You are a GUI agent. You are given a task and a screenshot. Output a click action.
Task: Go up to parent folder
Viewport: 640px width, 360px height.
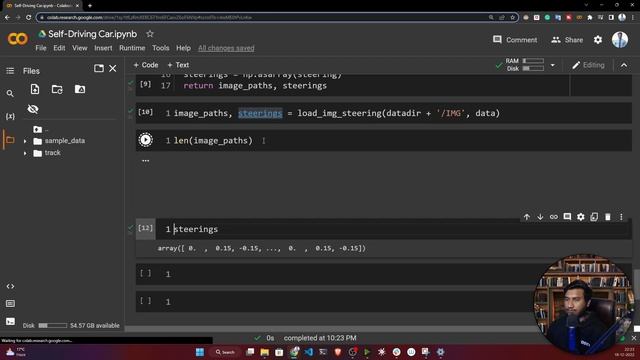click(38, 129)
